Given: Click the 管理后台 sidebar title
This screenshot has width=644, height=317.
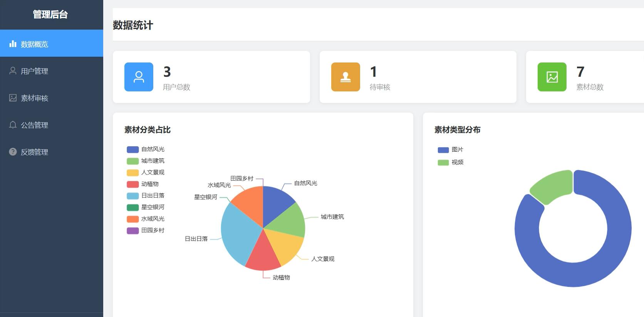Looking at the screenshot, I should pos(50,15).
